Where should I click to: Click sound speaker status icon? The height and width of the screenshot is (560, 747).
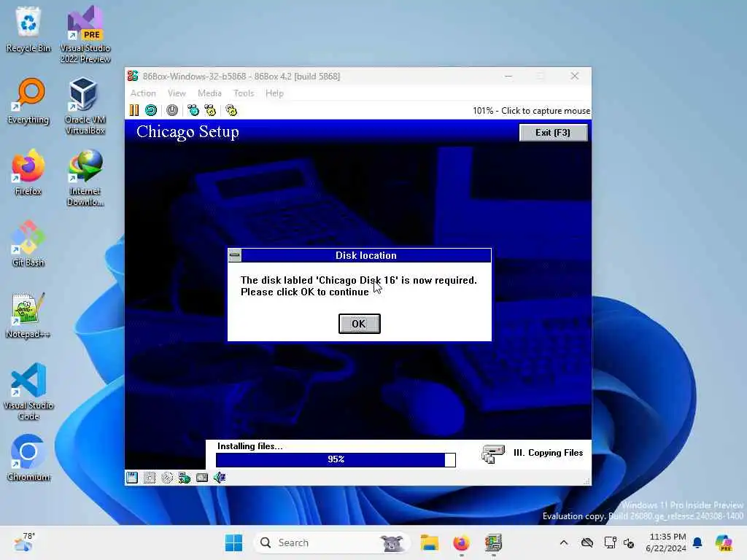coord(220,478)
